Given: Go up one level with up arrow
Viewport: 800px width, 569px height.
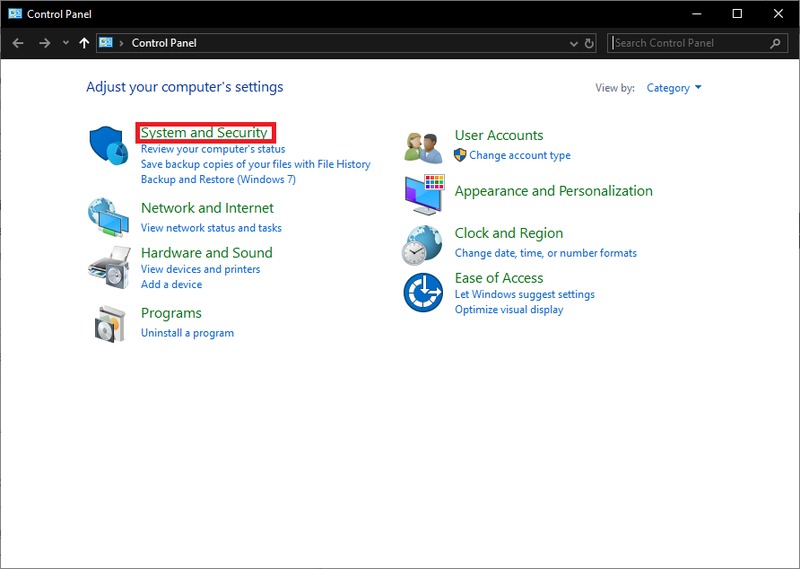Looking at the screenshot, I should [x=84, y=43].
